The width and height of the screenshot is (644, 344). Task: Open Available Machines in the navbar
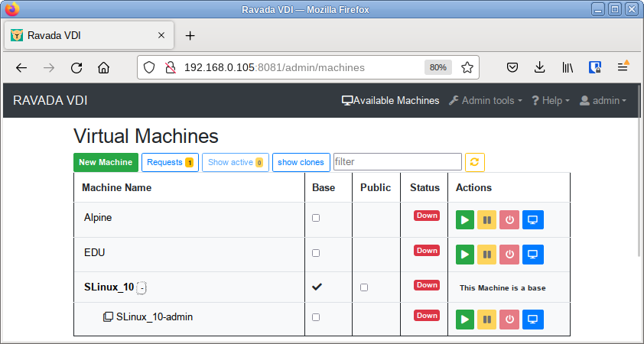coord(391,101)
